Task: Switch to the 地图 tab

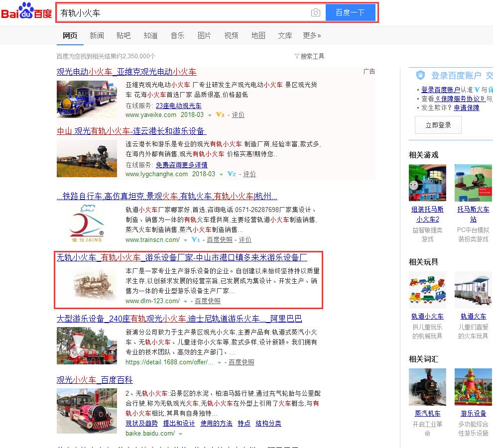Action: click(x=258, y=35)
